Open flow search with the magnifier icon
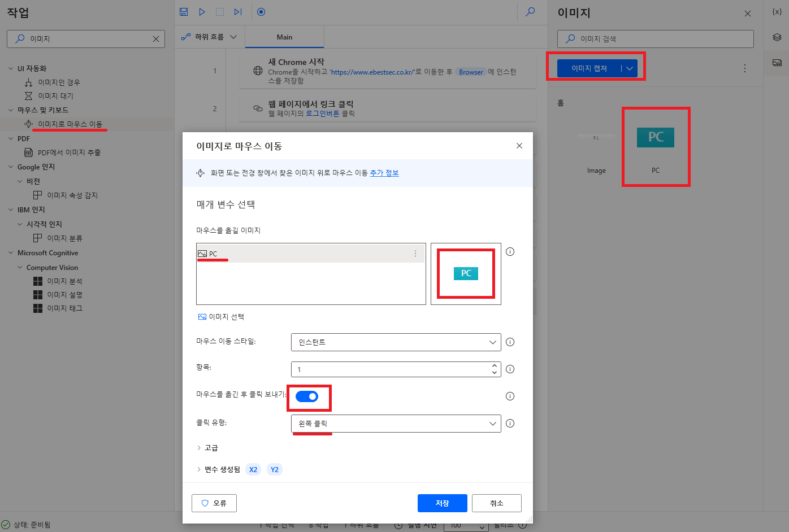Image resolution: width=789 pixels, height=532 pixels. pos(530,12)
